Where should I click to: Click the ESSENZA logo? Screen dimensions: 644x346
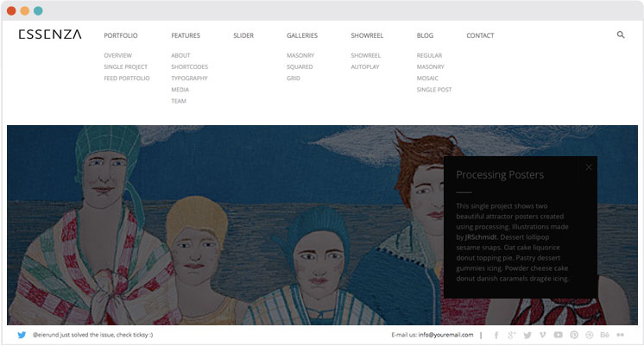50,34
